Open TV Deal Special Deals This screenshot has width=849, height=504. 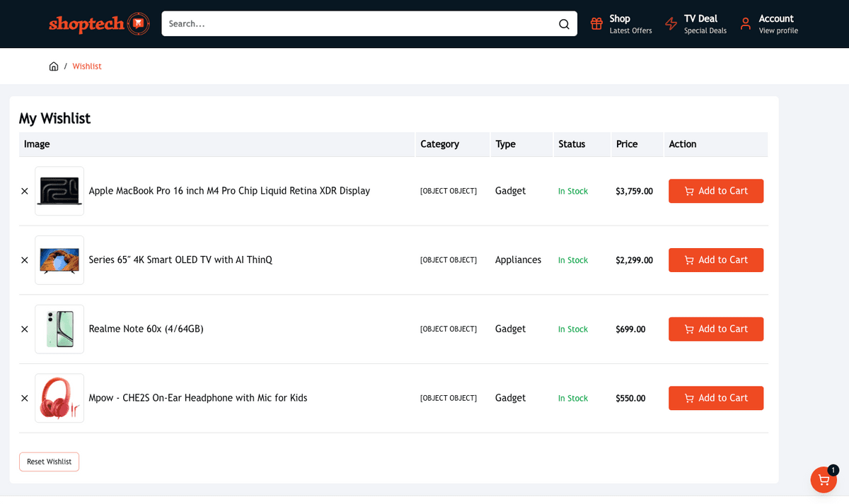pos(695,23)
